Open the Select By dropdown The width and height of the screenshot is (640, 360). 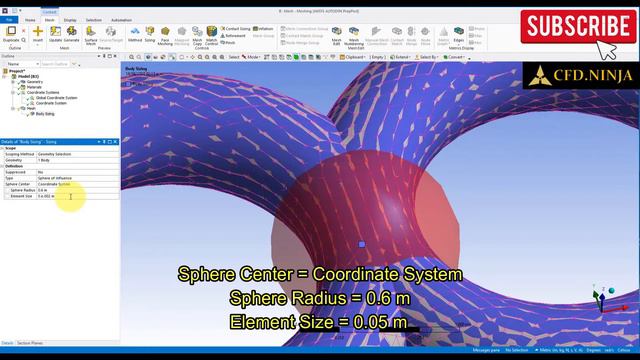click(427, 57)
